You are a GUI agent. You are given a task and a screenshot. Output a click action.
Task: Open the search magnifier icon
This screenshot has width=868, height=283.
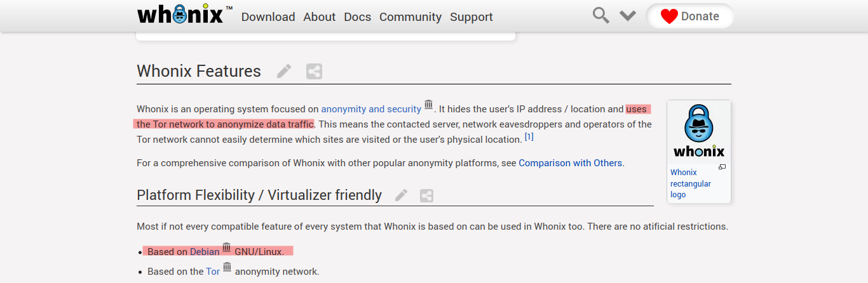pyautogui.click(x=600, y=15)
